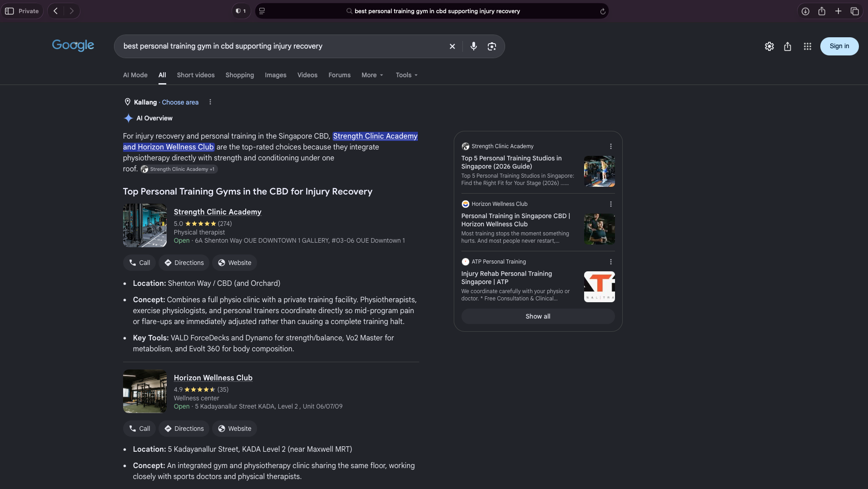The width and height of the screenshot is (868, 489).
Task: Open Google quick settings gear
Action: coord(769,46)
